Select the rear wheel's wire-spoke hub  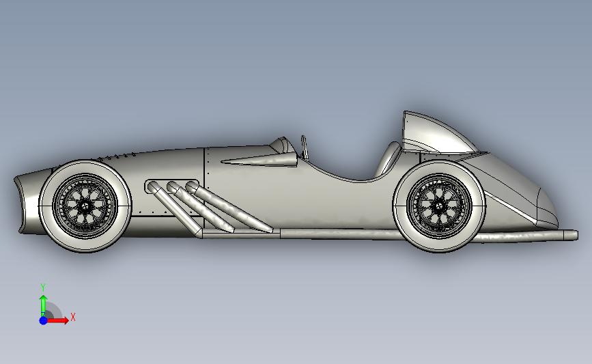pyautogui.click(x=439, y=206)
